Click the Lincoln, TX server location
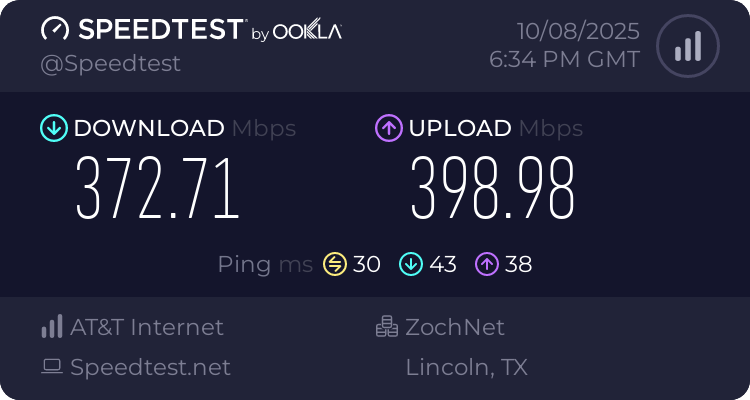 pyautogui.click(x=466, y=367)
